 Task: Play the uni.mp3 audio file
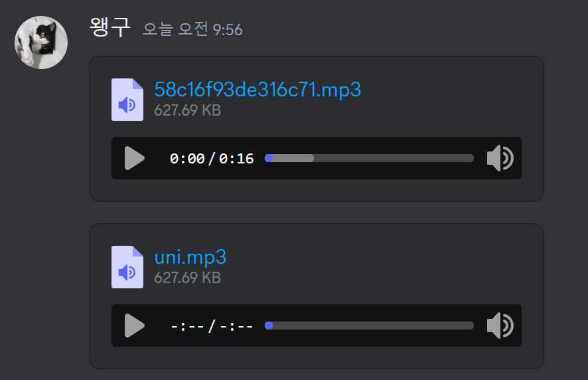(x=135, y=326)
